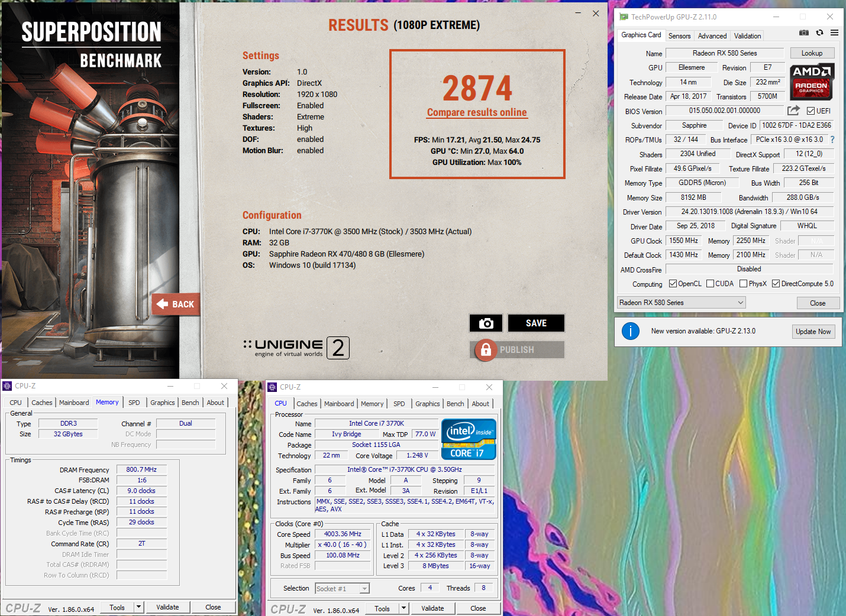Screen dimensions: 846x616
Task: Click the GPU-Z refresh icon
Action: pos(819,33)
